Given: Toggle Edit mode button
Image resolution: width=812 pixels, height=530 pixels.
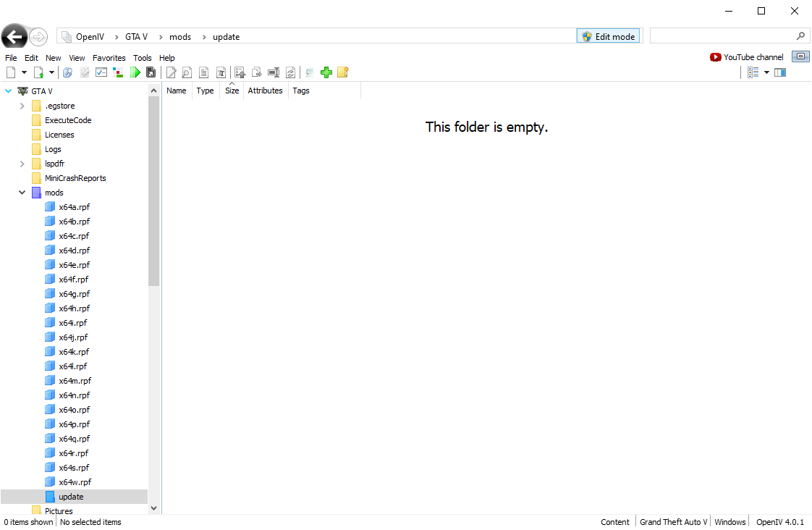Looking at the screenshot, I should [x=609, y=36].
